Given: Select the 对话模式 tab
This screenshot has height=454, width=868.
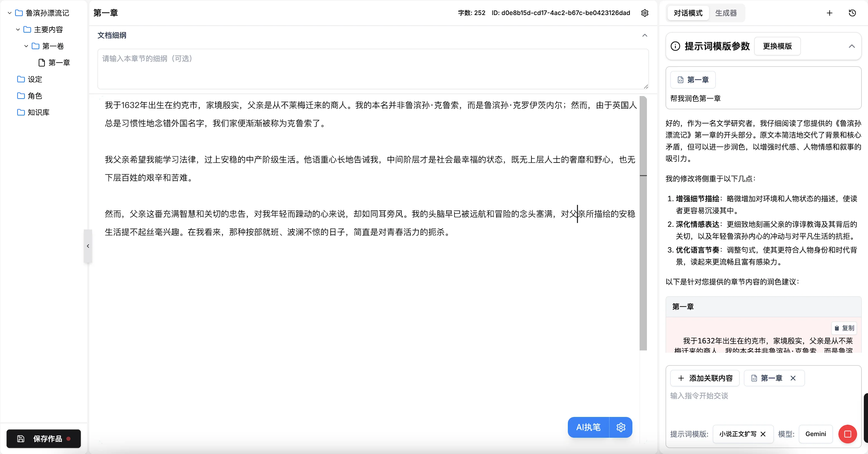Looking at the screenshot, I should pos(688,13).
